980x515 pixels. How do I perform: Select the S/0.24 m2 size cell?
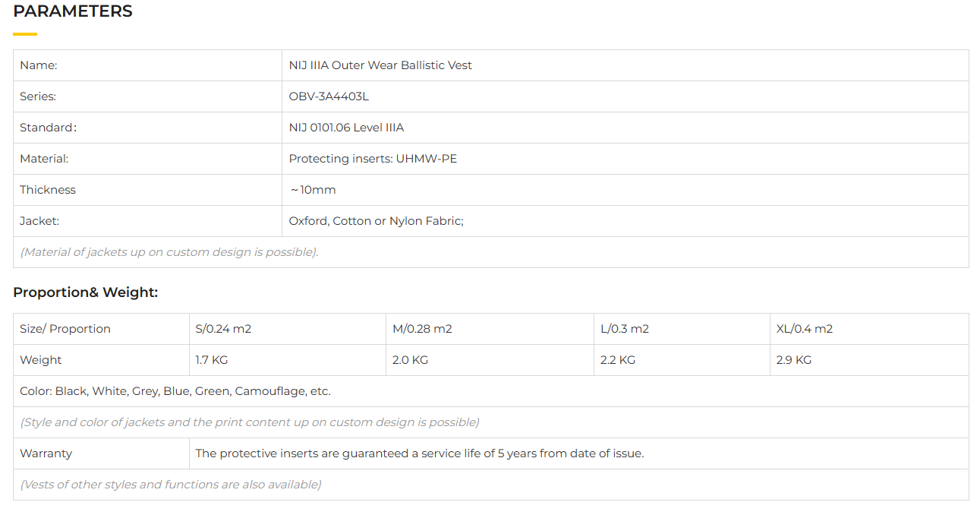[x=223, y=329]
